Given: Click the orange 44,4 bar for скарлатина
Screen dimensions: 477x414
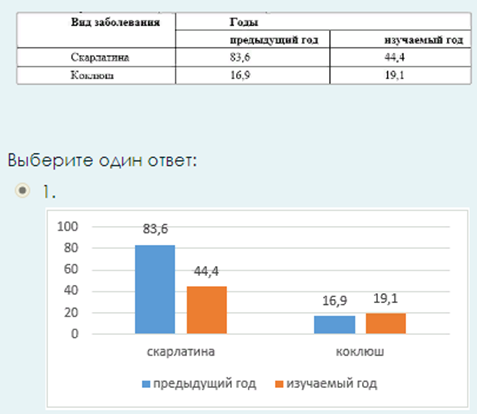Looking at the screenshot, I should click(207, 310).
